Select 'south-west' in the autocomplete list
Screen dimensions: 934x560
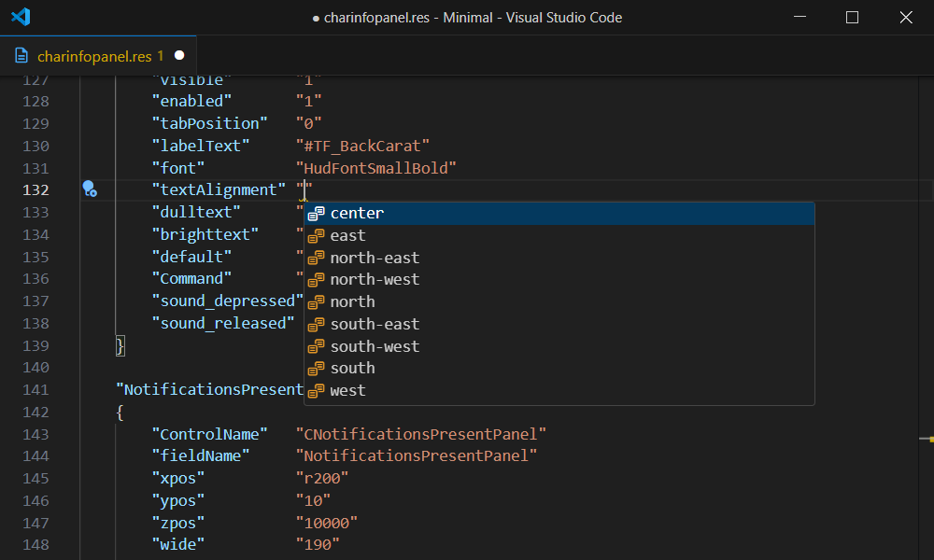coord(559,346)
